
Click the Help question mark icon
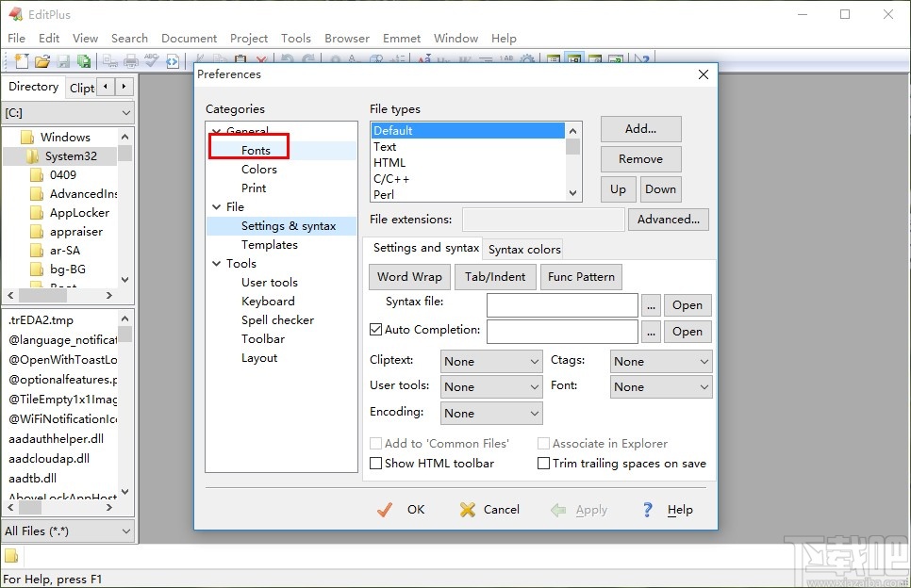coord(648,510)
